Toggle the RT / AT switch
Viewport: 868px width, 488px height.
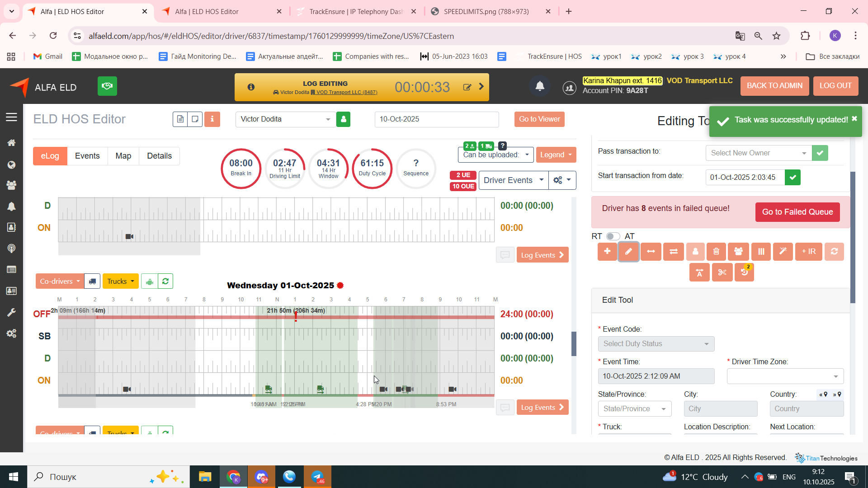point(613,236)
